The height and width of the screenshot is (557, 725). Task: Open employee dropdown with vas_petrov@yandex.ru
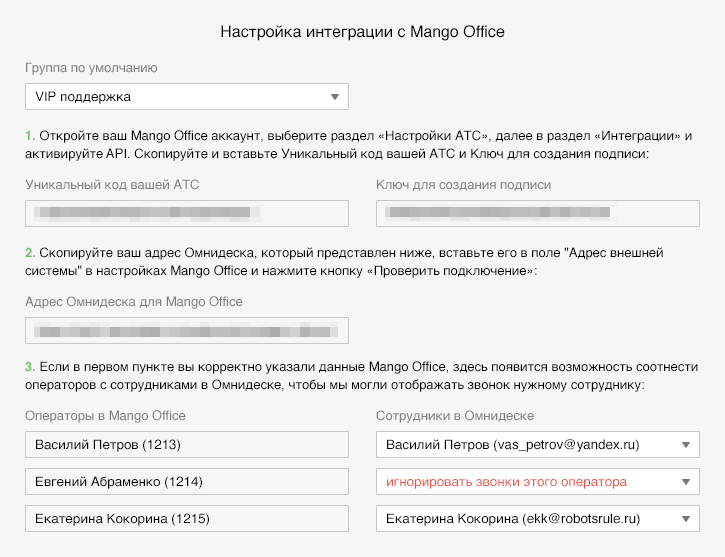point(538,445)
